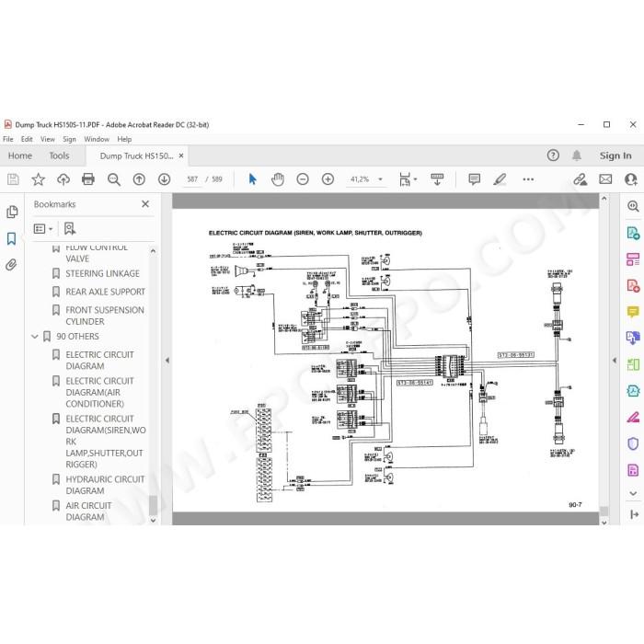The height and width of the screenshot is (644, 644).
Task: Open the Window menu
Action: pos(97,139)
